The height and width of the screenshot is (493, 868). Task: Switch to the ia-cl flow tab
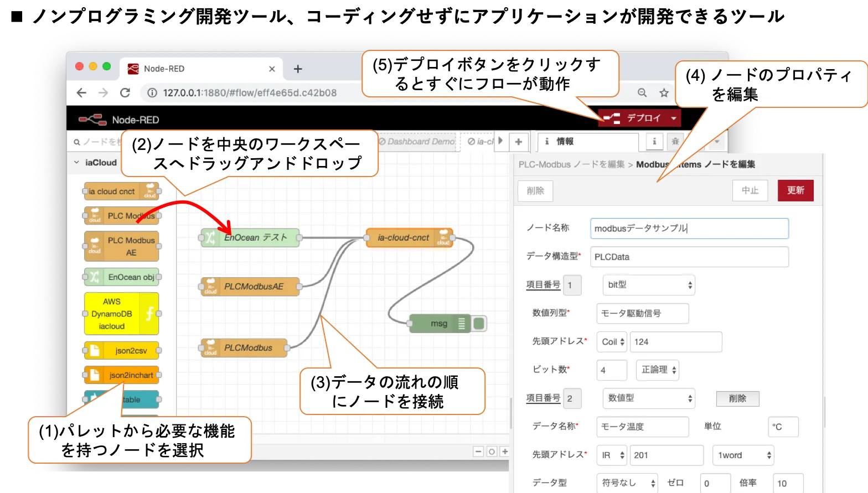tap(479, 142)
